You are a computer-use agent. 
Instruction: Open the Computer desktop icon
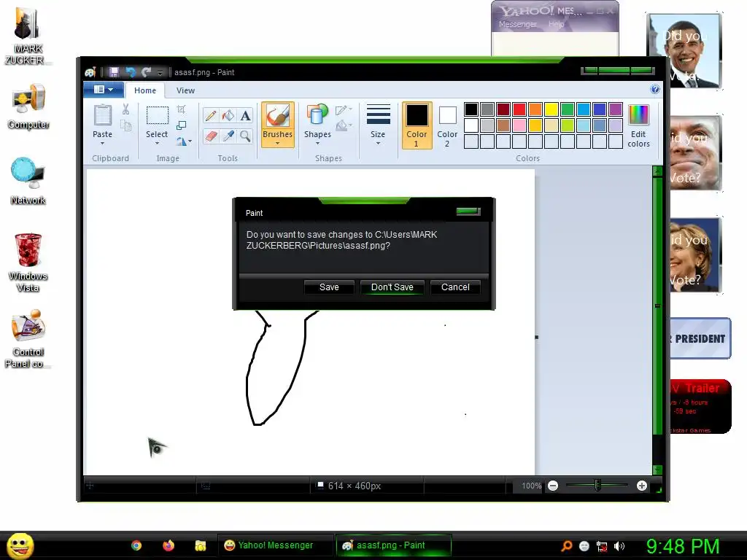tap(28, 106)
